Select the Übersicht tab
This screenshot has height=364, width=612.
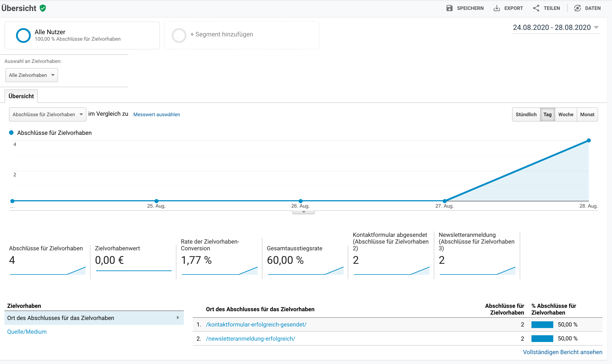[x=21, y=96]
